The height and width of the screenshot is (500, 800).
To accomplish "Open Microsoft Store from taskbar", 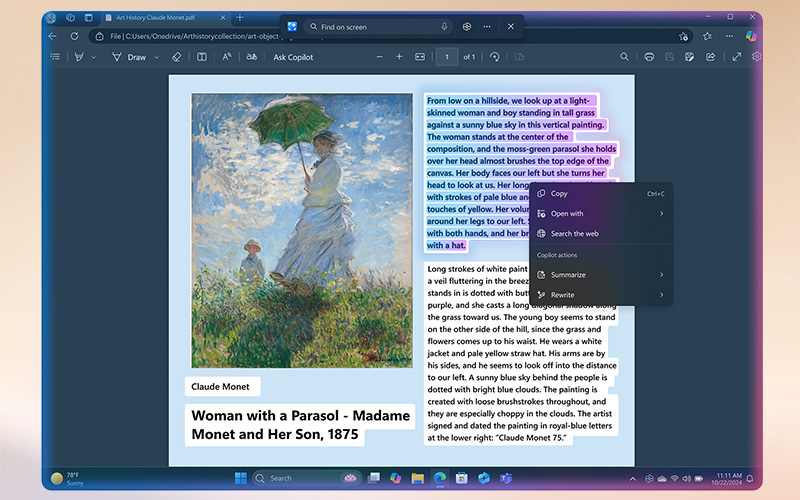I will (x=462, y=478).
